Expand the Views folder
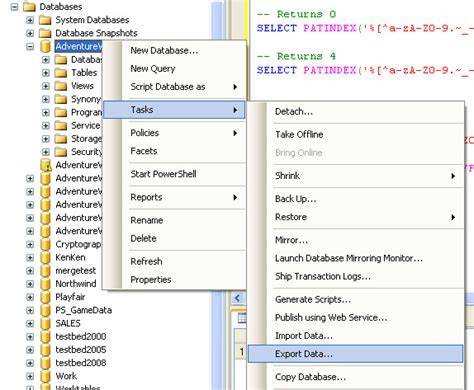 [46, 86]
